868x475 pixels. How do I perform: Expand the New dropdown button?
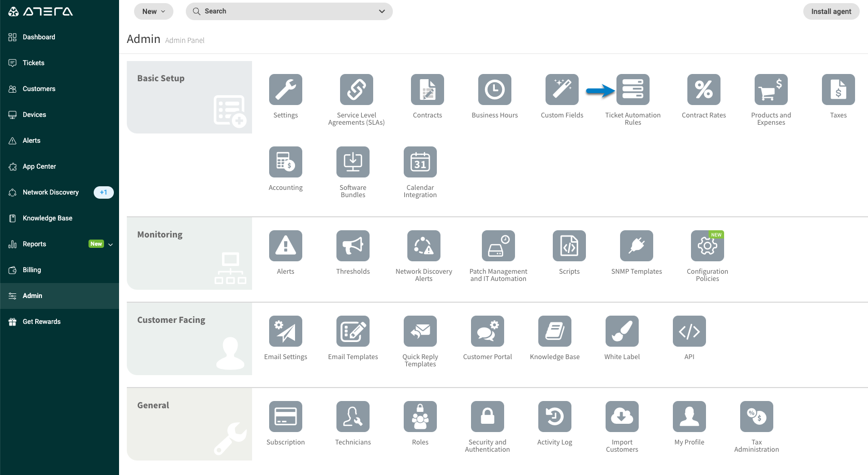tap(154, 11)
